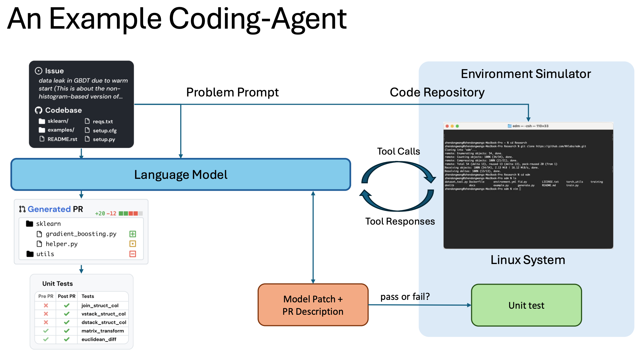The image size is (644, 350).
Task: Click the pull request icon beside Generated PR
Action: click(22, 209)
